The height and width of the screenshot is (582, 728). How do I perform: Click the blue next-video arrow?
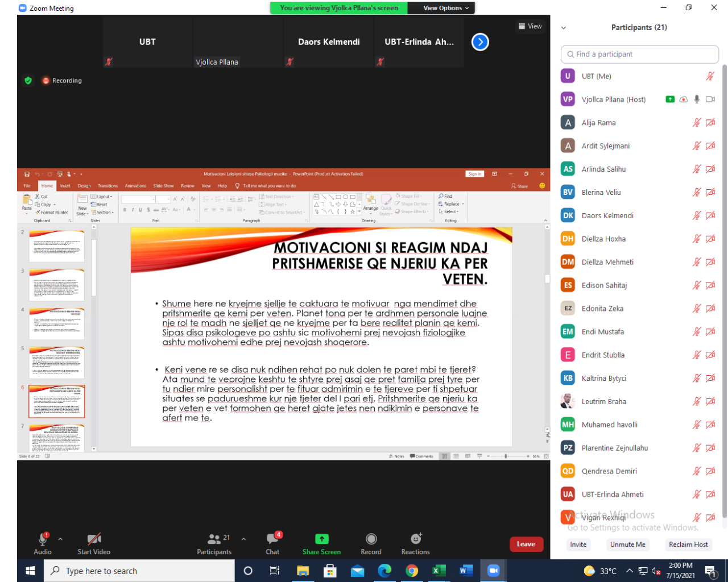480,42
